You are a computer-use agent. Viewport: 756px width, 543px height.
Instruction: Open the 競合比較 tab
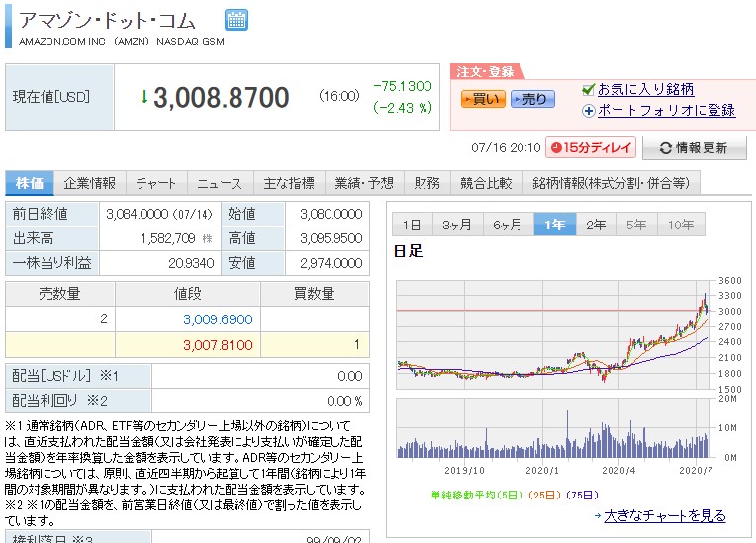[x=487, y=183]
